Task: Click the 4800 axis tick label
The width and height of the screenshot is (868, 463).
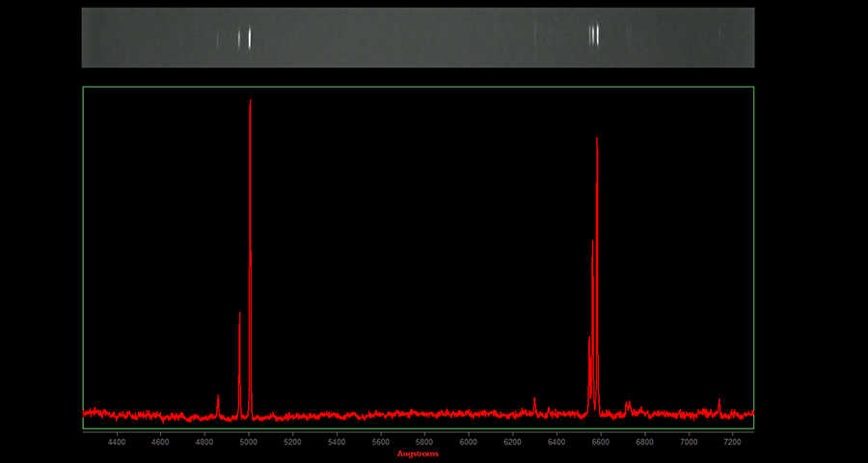Action: [204, 442]
